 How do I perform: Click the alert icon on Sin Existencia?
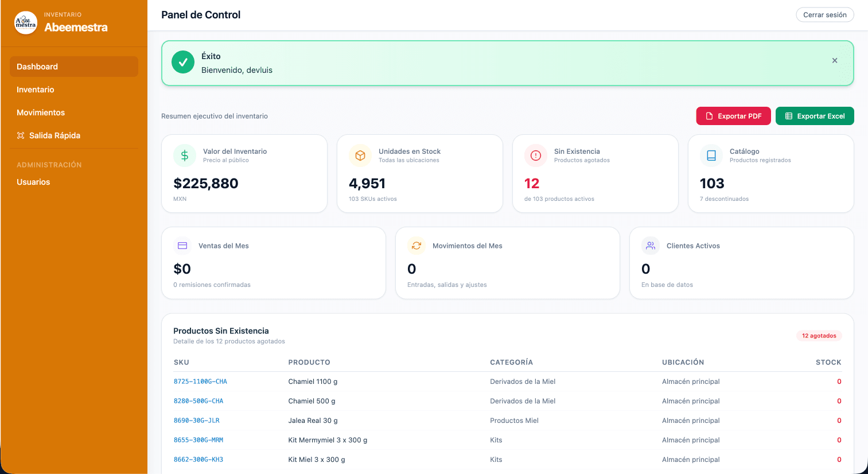tap(536, 156)
